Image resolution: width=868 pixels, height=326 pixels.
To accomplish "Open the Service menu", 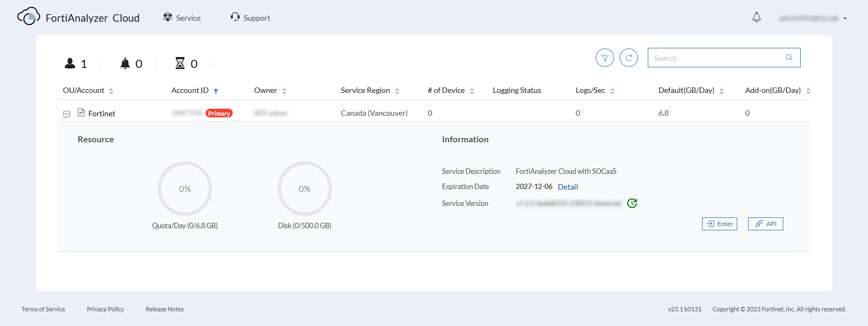I will (182, 18).
